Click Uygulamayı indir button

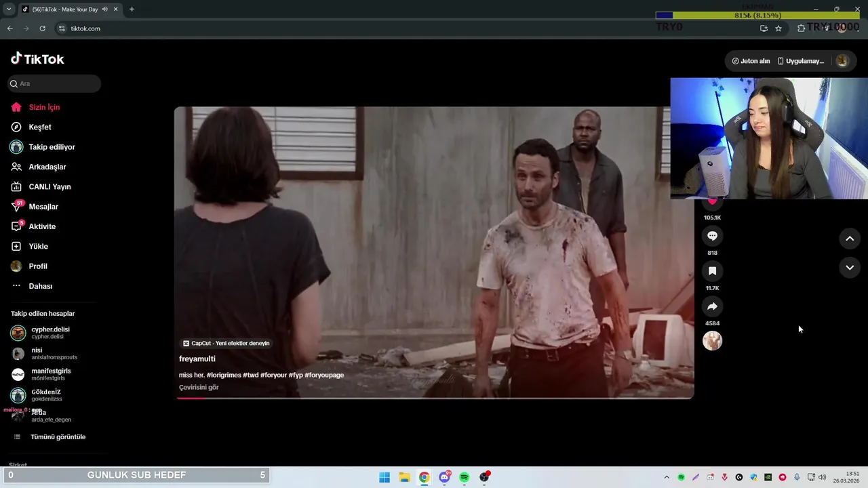801,61
